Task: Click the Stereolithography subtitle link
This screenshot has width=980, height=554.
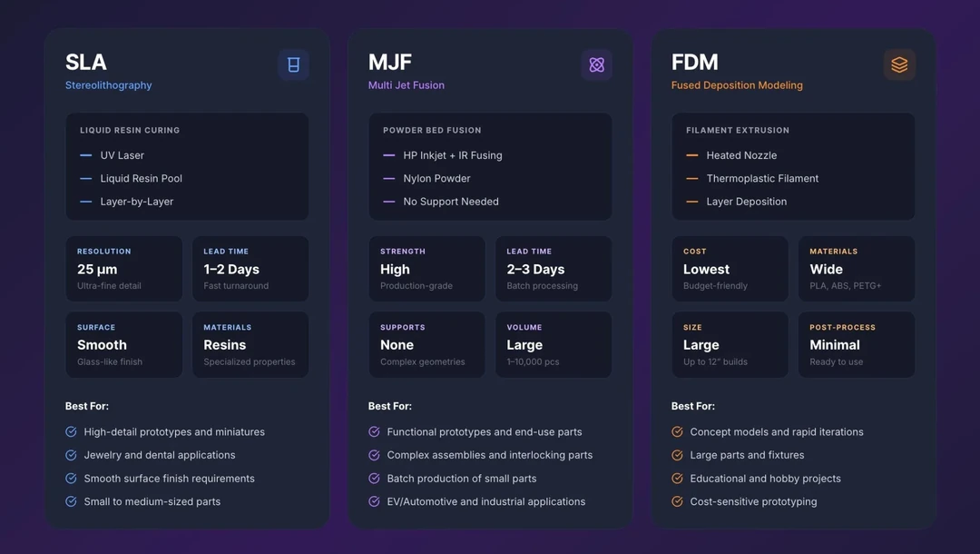Action: 108,85
